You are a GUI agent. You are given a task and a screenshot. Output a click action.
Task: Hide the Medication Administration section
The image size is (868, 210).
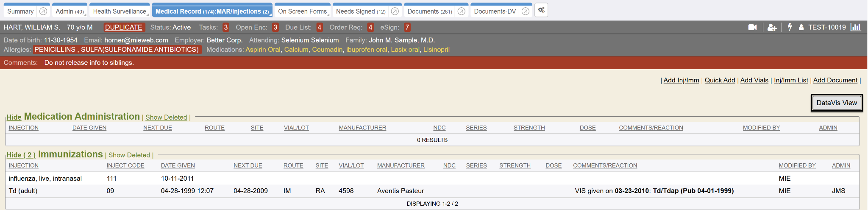point(14,118)
